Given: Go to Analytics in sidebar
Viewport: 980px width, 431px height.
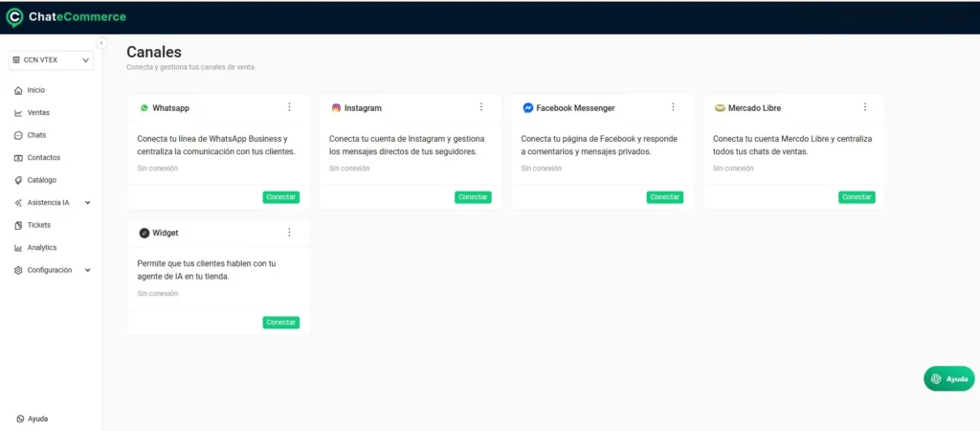Looking at the screenshot, I should click(x=42, y=248).
